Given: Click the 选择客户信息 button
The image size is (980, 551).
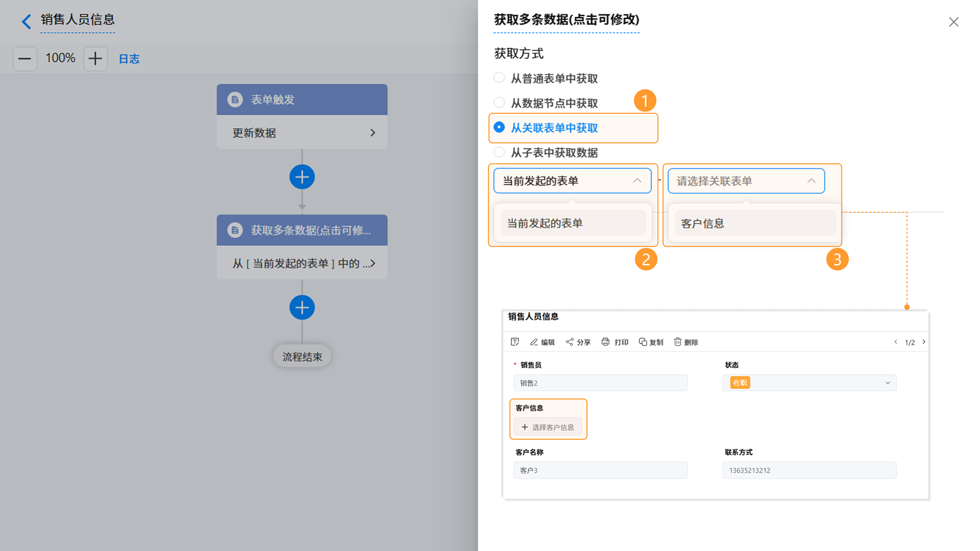Looking at the screenshot, I should click(x=547, y=427).
